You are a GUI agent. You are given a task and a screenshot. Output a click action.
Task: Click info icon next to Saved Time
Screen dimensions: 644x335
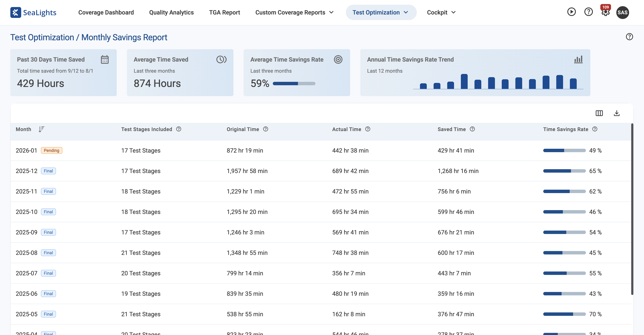click(x=472, y=129)
